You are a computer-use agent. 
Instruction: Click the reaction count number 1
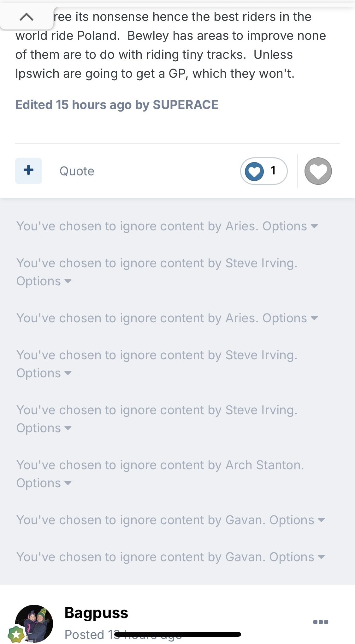273,171
